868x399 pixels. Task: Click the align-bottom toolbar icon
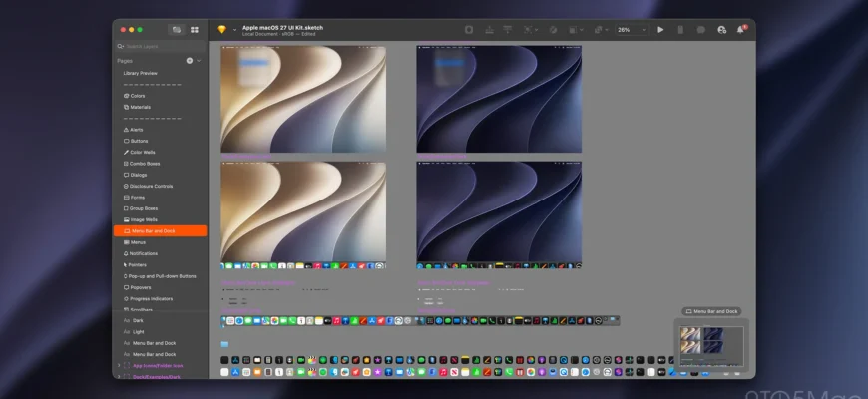click(489, 30)
